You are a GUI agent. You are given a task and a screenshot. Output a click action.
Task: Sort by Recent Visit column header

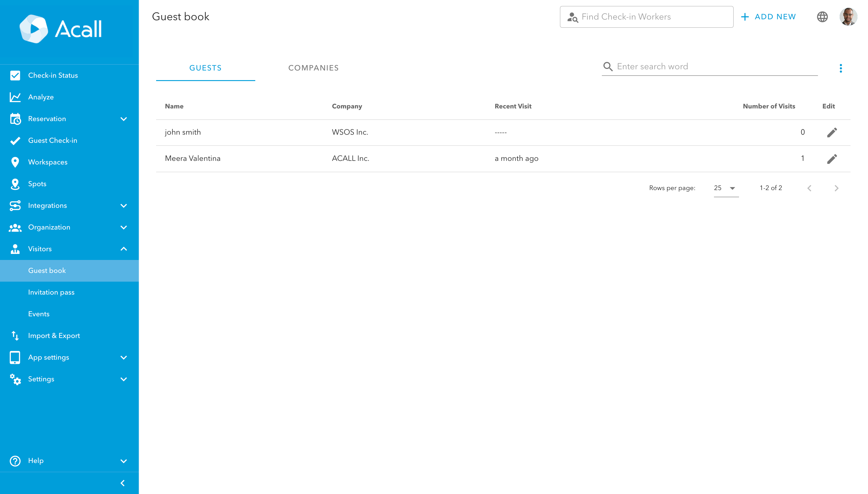click(513, 106)
